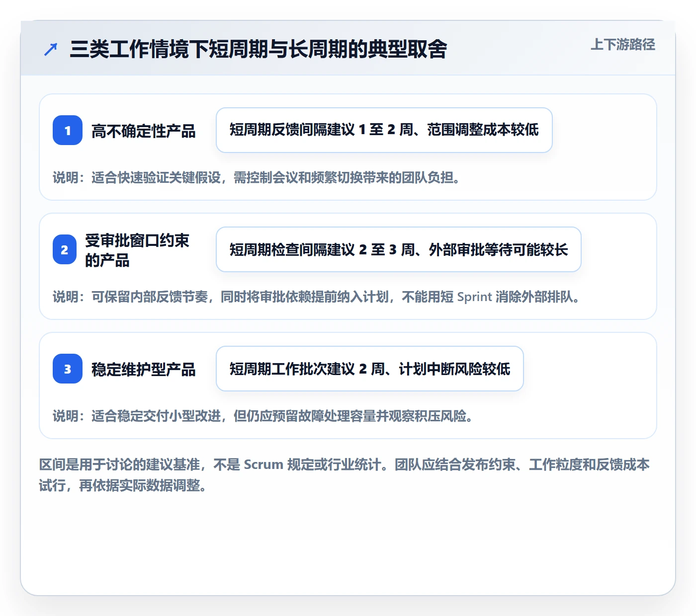Click the 短周期检查间隔建议 2 至 3 周 box
This screenshot has width=696, height=616.
coord(399,249)
